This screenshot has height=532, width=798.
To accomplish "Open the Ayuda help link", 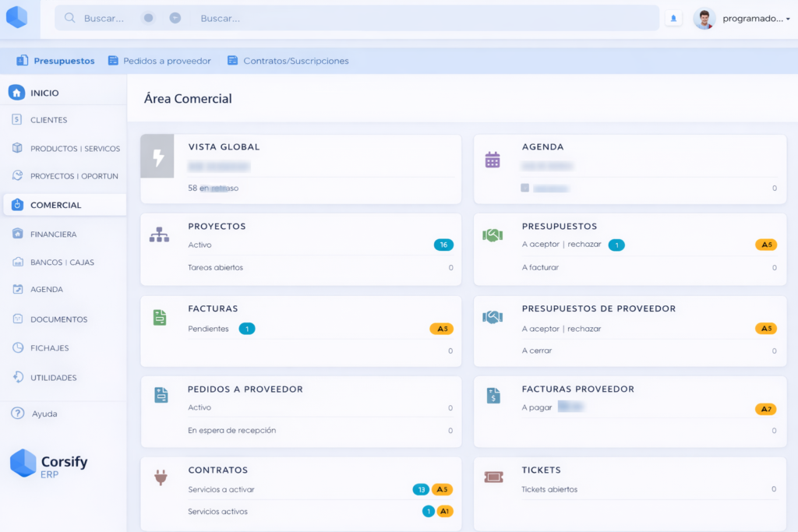I will point(44,414).
